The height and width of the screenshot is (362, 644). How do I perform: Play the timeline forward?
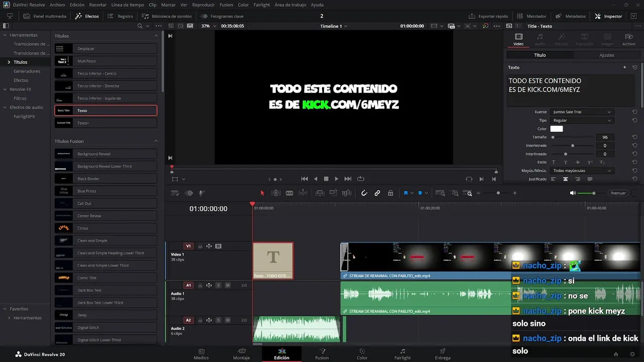coord(337,179)
